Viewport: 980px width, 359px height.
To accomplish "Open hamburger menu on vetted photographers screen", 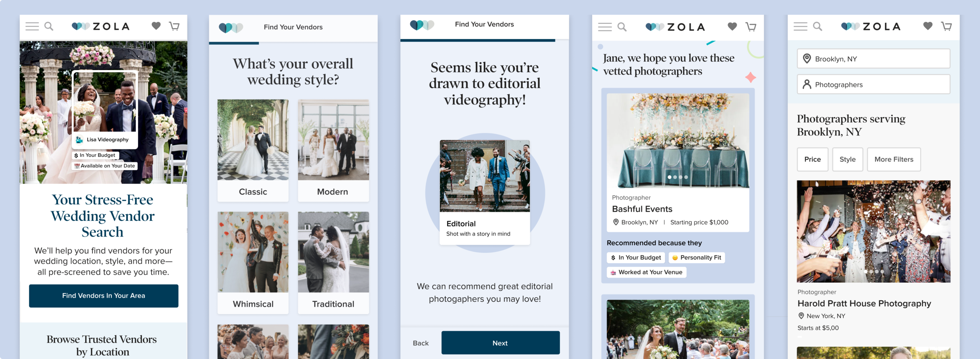I will (605, 27).
